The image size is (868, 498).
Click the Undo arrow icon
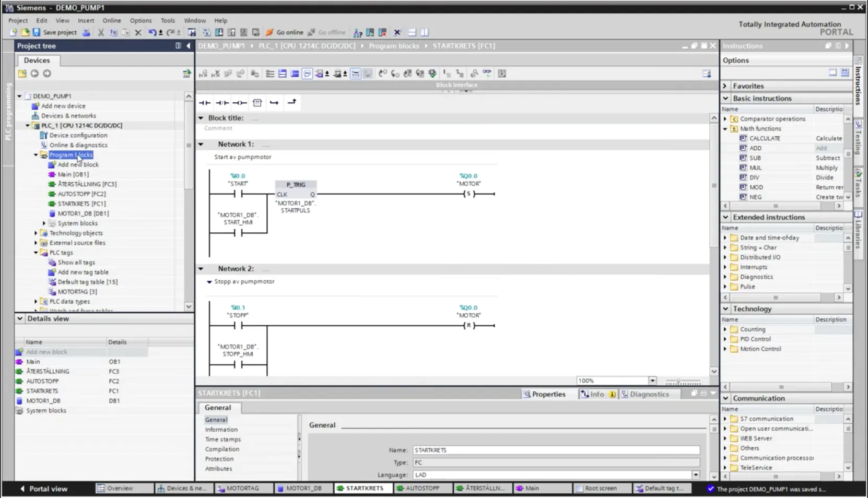pyautogui.click(x=152, y=32)
